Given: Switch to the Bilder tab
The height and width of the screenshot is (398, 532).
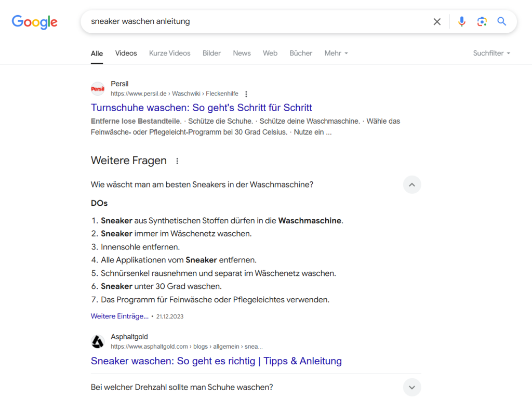Looking at the screenshot, I should click(x=211, y=53).
